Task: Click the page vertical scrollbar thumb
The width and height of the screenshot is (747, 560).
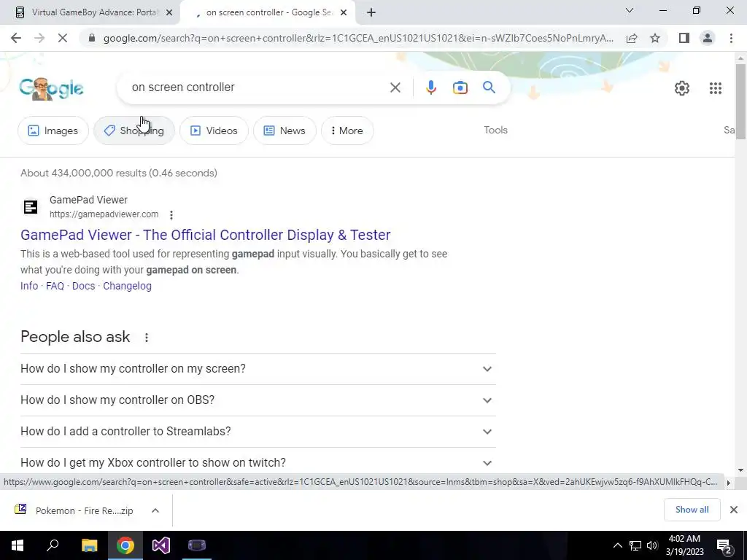Action: tap(740, 101)
